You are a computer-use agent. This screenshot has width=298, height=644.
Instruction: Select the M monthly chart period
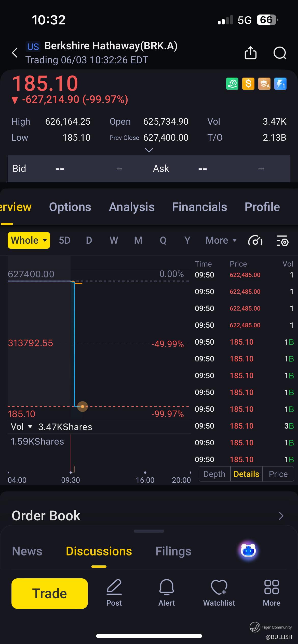[x=138, y=240]
